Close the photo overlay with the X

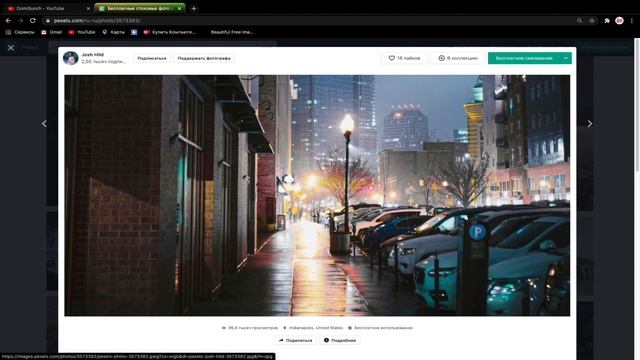(x=11, y=48)
